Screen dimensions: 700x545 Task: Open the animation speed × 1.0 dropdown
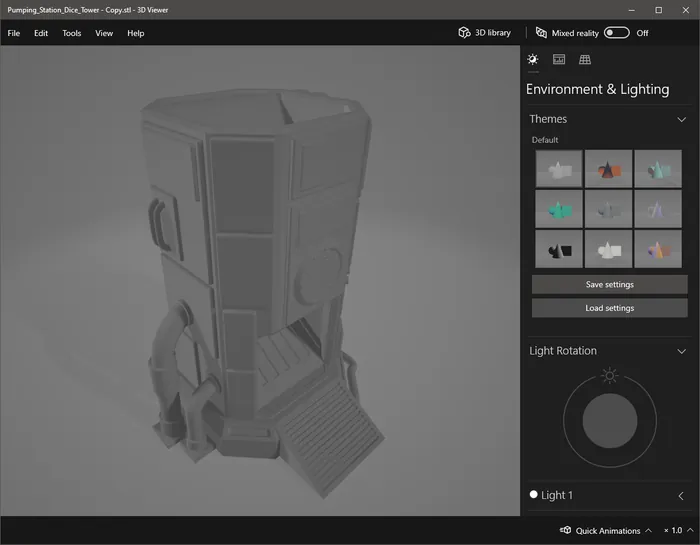pos(678,530)
